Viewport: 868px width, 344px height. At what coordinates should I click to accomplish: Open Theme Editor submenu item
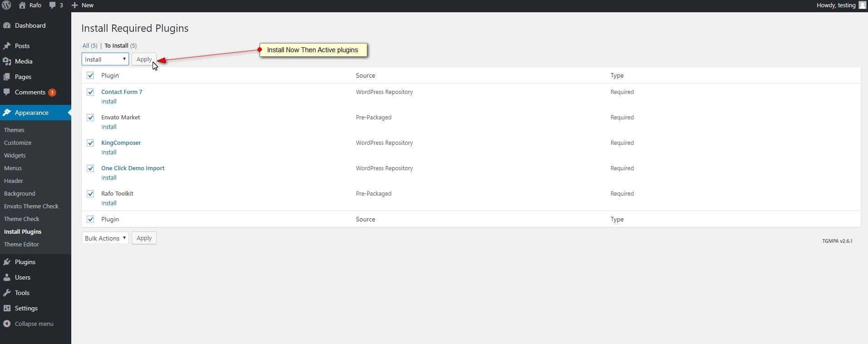[21, 244]
